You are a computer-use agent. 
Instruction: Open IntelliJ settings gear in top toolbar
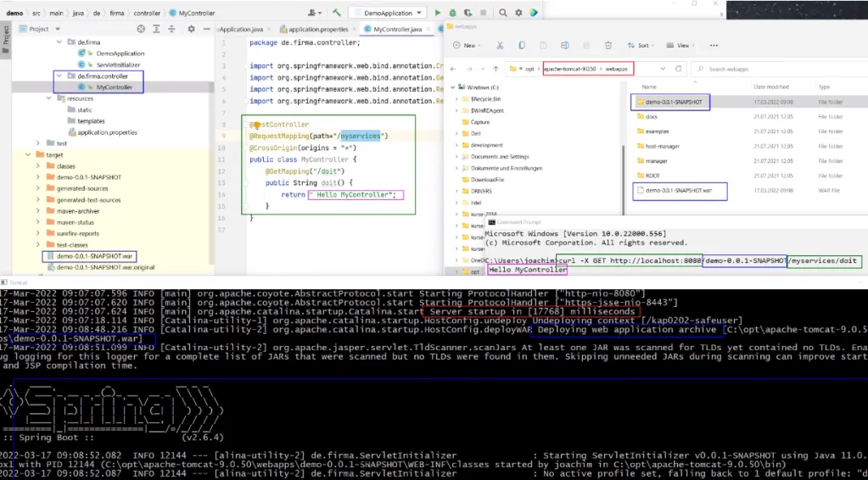[x=518, y=13]
